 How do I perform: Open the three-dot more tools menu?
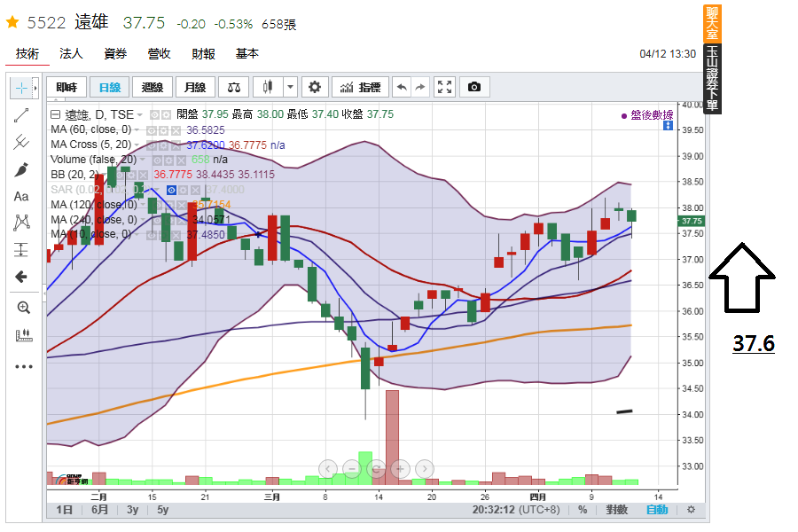pyautogui.click(x=23, y=366)
